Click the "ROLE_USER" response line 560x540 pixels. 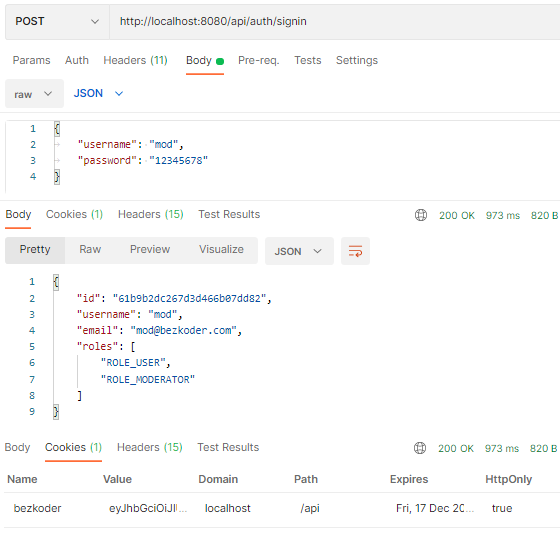pos(136,362)
